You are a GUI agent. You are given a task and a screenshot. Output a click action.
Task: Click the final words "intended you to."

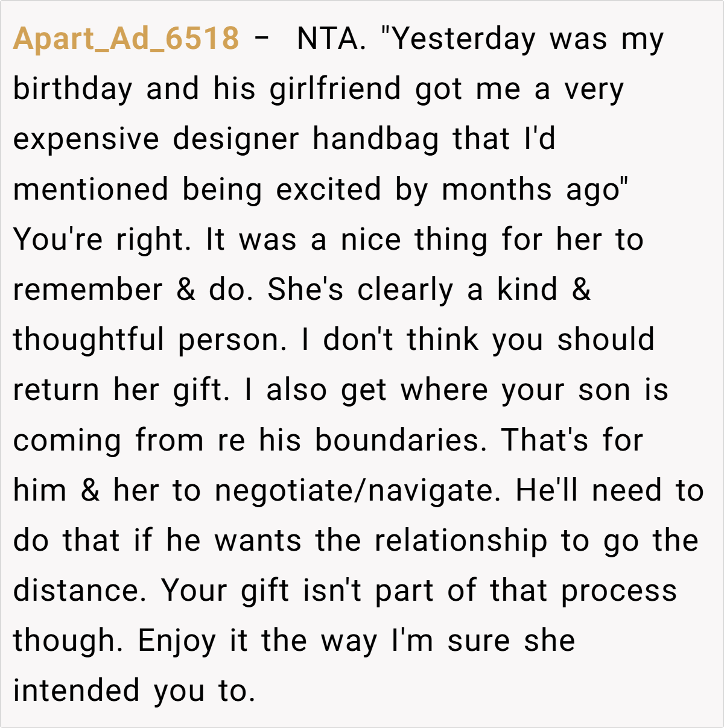[x=135, y=690]
